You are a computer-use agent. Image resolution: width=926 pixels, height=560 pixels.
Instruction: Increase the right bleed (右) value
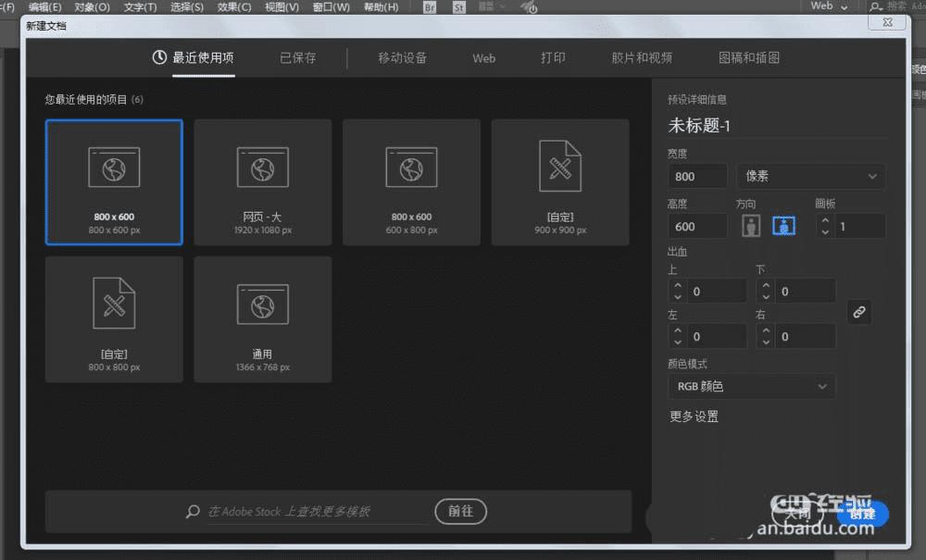click(766, 331)
